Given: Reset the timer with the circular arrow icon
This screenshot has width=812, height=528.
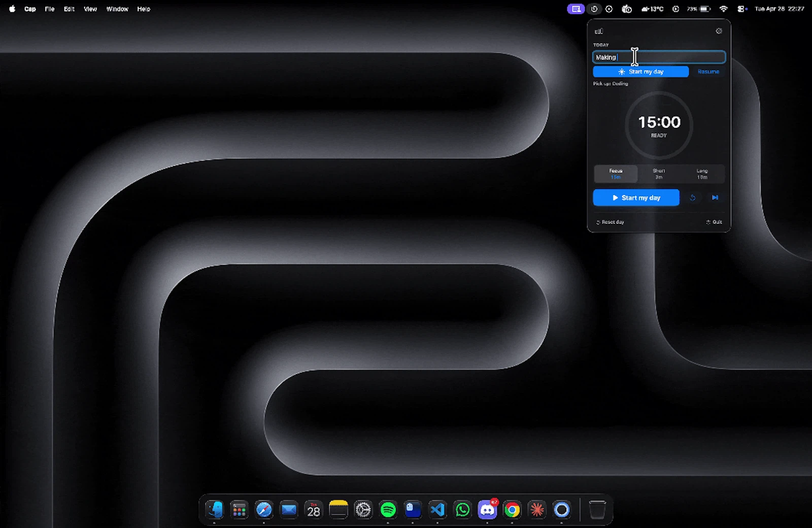Looking at the screenshot, I should pos(693,197).
